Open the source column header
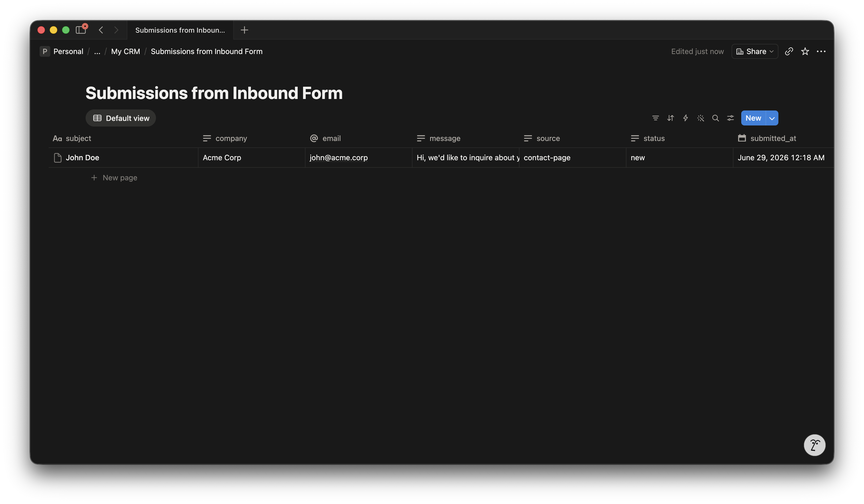Screen dimensions: 864x504 point(572,138)
